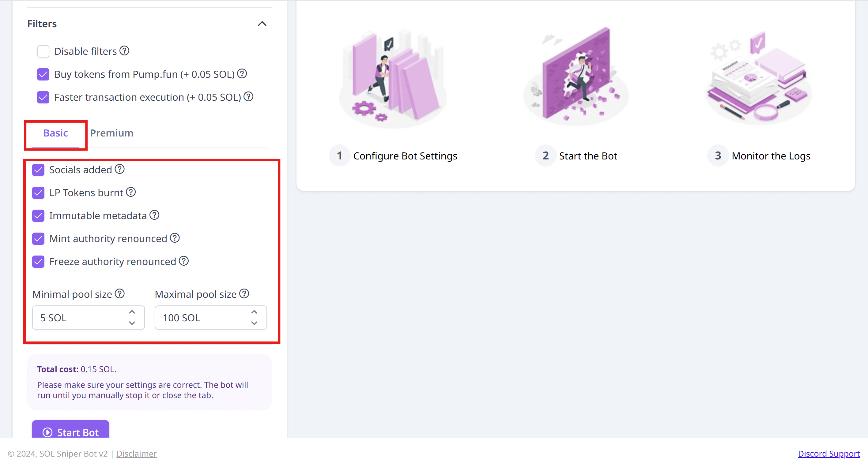Switch to the Premium tab
The height and width of the screenshot is (467, 868).
tap(111, 133)
